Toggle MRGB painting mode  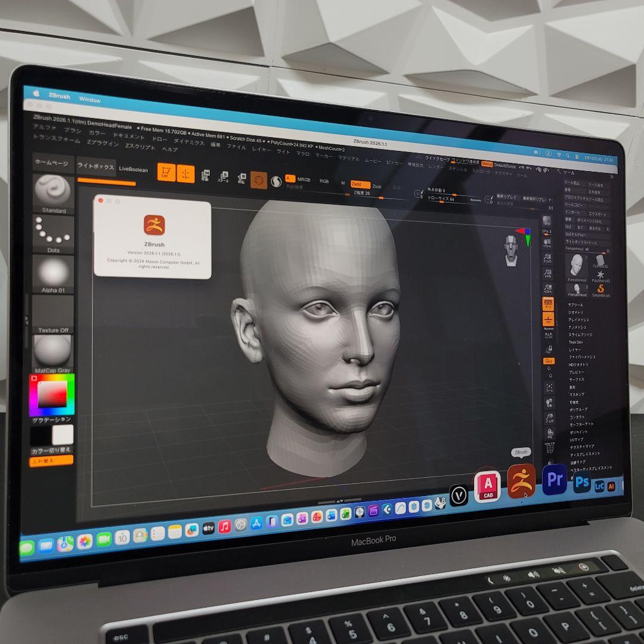(305, 179)
